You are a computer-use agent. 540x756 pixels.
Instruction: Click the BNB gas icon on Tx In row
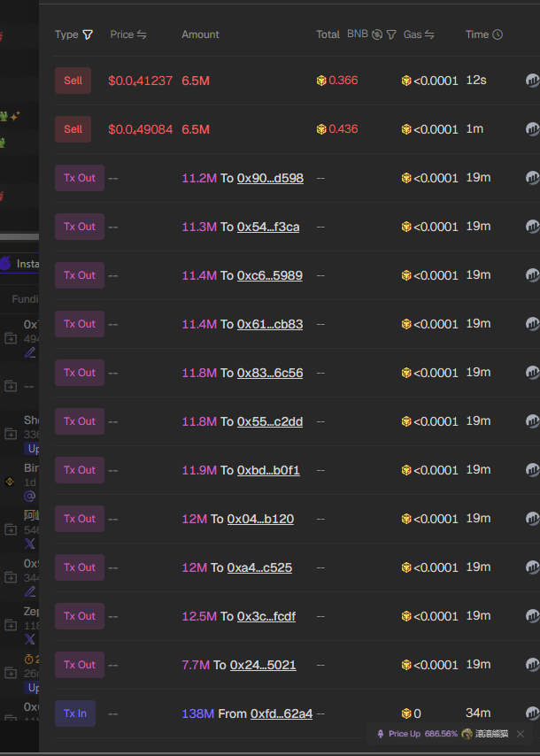tap(406, 714)
